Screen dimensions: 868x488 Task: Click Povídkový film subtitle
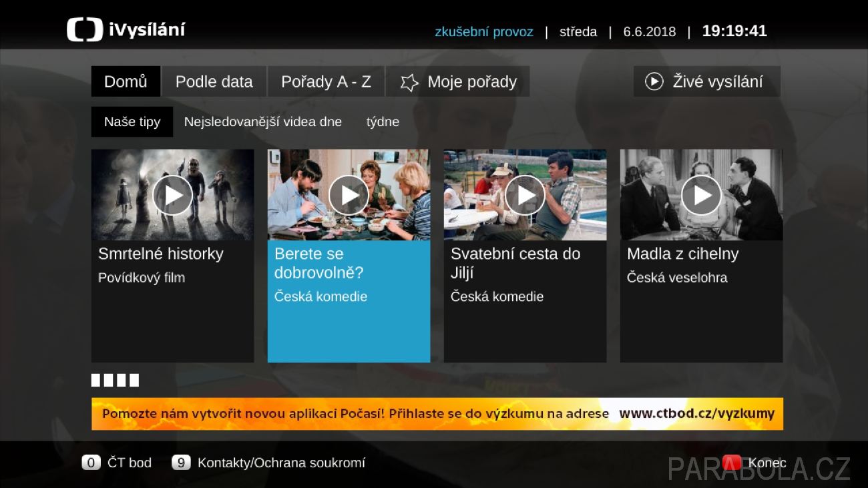pyautogui.click(x=142, y=278)
